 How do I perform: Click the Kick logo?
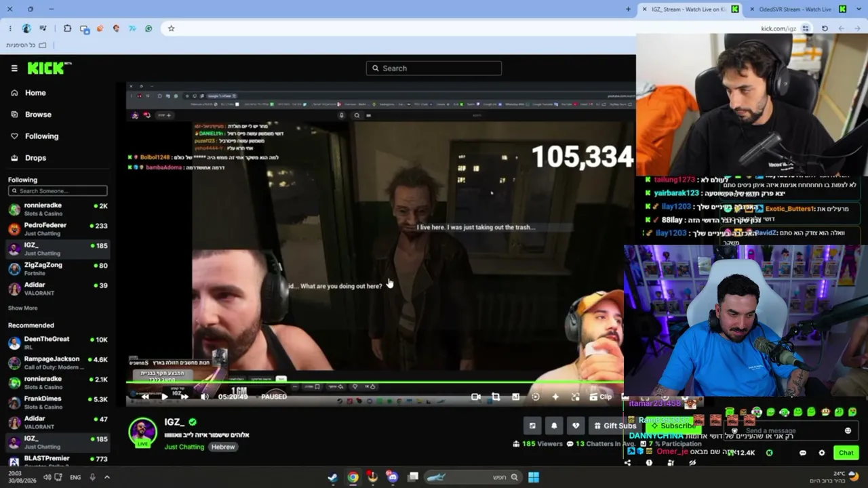[50, 68]
